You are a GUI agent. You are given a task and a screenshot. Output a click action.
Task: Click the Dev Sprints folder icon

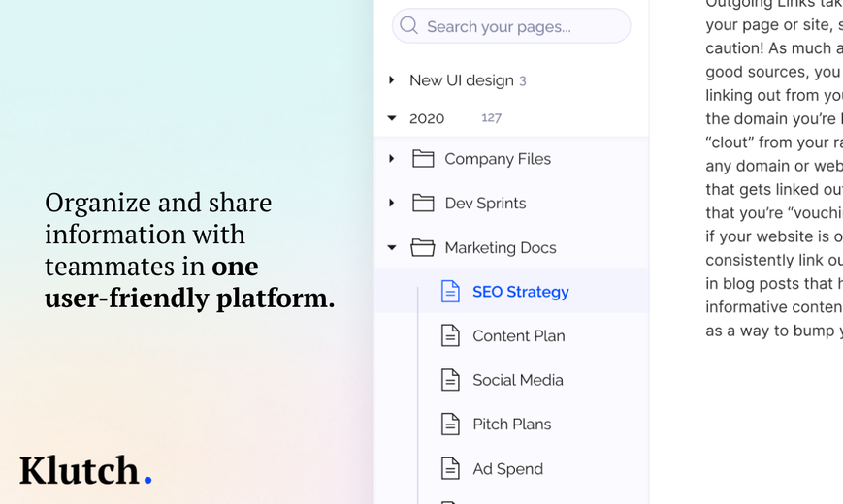point(423,203)
